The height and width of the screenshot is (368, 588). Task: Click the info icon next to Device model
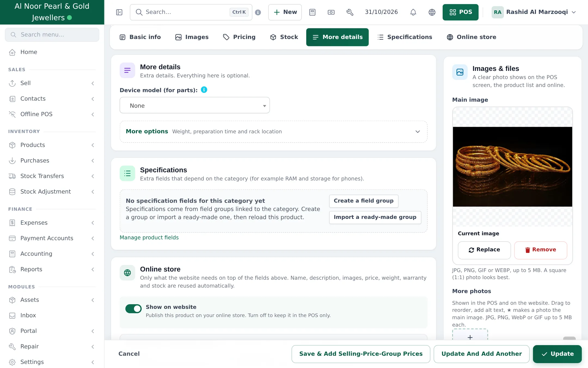(x=204, y=90)
